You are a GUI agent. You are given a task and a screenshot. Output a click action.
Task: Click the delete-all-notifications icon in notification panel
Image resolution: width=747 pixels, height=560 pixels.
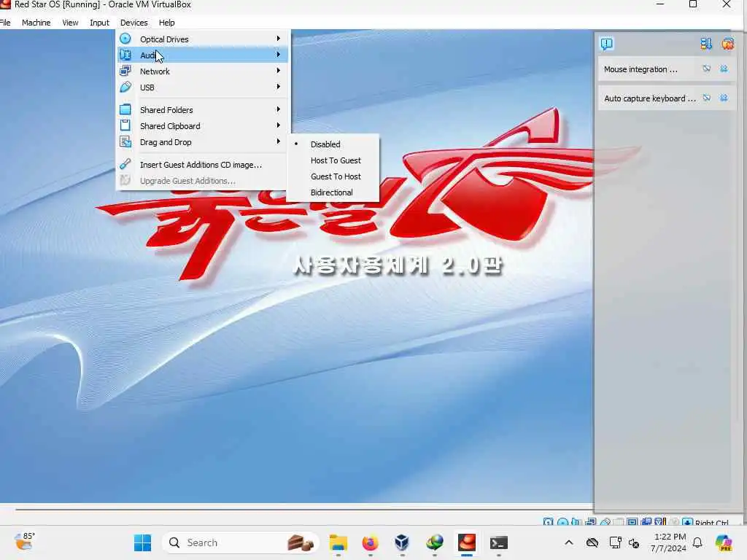(727, 44)
